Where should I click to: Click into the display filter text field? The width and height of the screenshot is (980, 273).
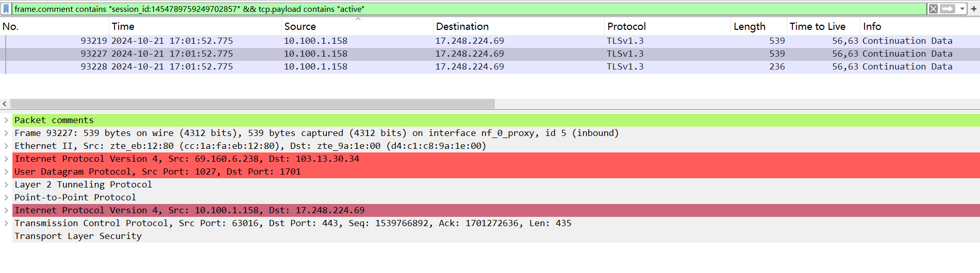pyautogui.click(x=464, y=9)
